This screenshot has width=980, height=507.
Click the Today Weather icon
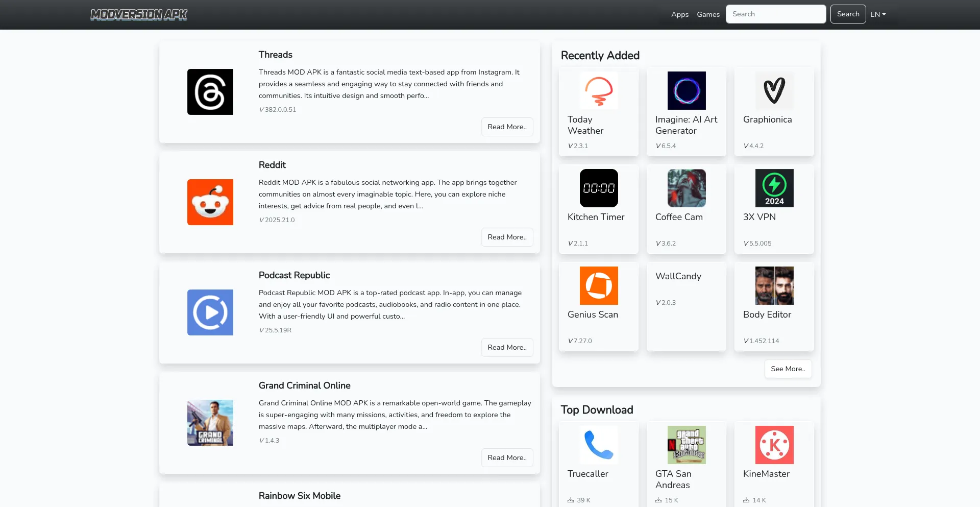point(598,90)
